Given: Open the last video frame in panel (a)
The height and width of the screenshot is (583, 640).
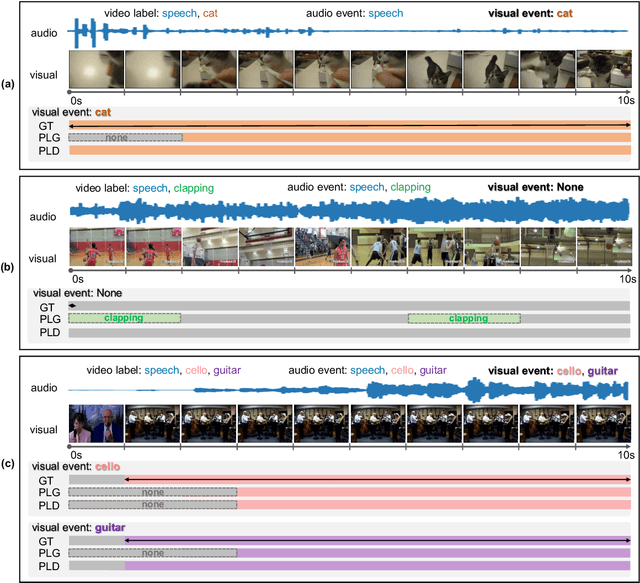Looking at the screenshot, I should pos(603,71).
